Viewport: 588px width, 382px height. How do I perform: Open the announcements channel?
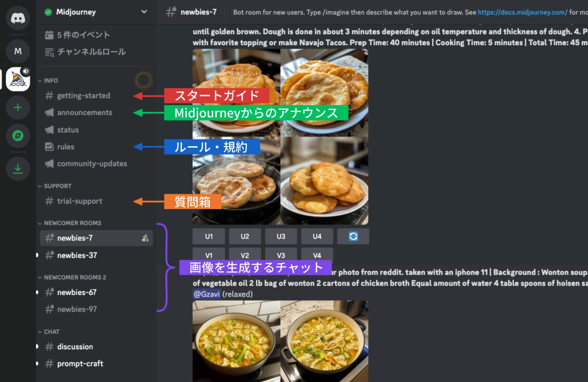85,112
